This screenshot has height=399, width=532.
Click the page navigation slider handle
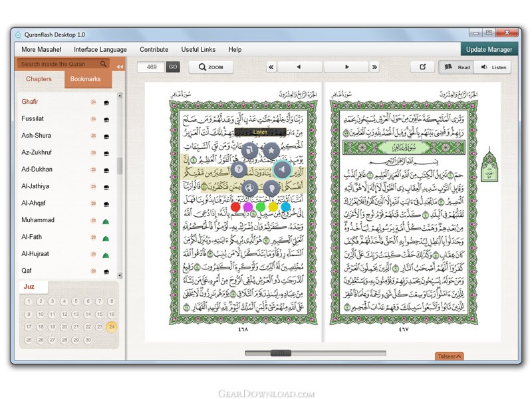281,353
